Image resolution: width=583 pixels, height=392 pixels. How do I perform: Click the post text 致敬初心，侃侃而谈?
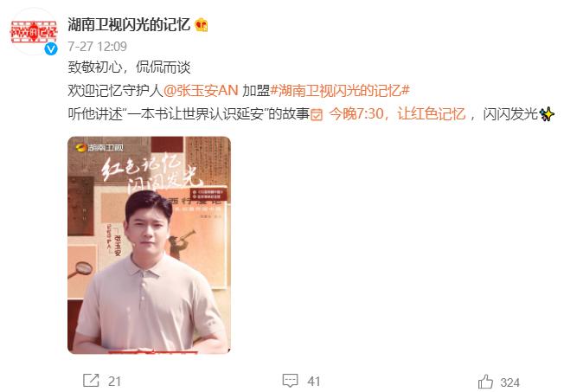(129, 67)
